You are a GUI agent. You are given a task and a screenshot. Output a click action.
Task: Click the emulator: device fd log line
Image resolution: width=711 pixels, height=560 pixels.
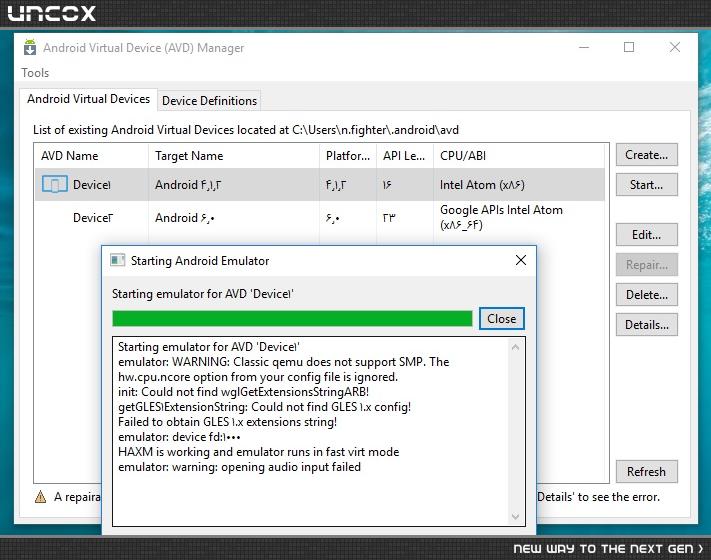coord(179,437)
